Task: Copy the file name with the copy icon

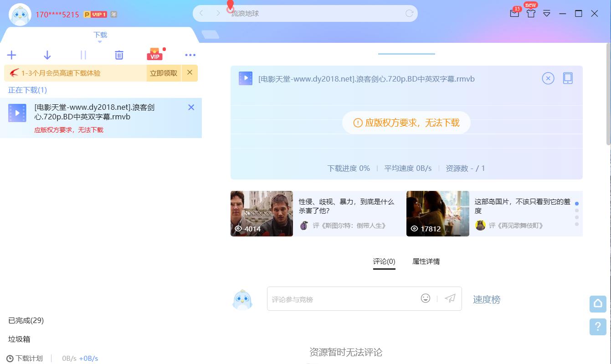Action: click(568, 78)
